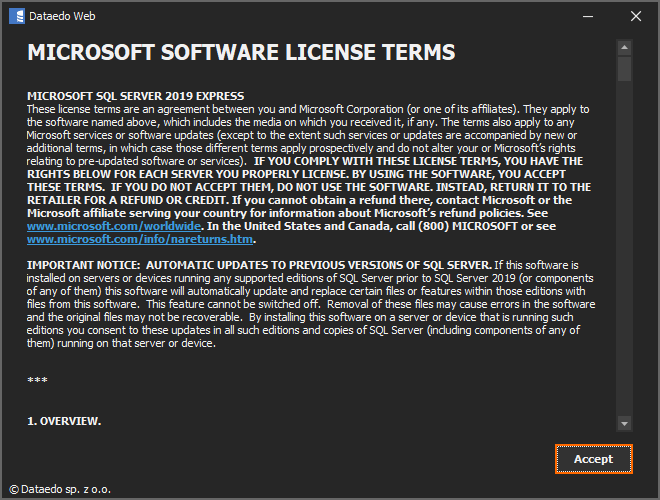Click the Microsoft SQL Server 2019 Express subheading
The image size is (660, 500).
pos(121,96)
